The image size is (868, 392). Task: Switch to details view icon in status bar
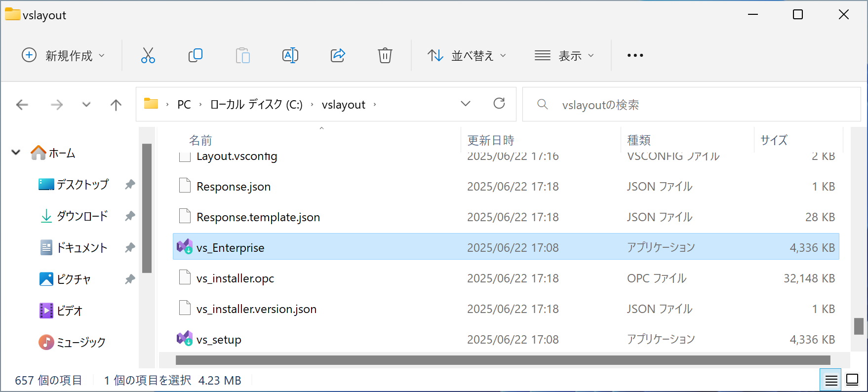coord(831,380)
